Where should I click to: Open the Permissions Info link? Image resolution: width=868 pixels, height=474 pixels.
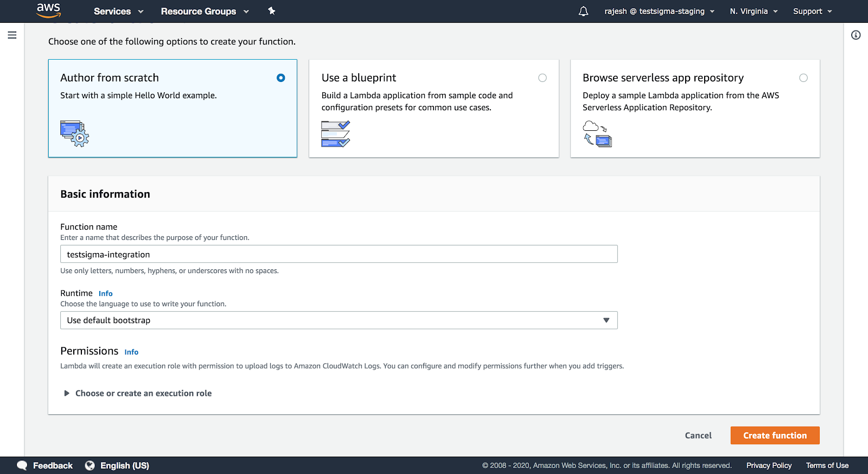pos(131,352)
